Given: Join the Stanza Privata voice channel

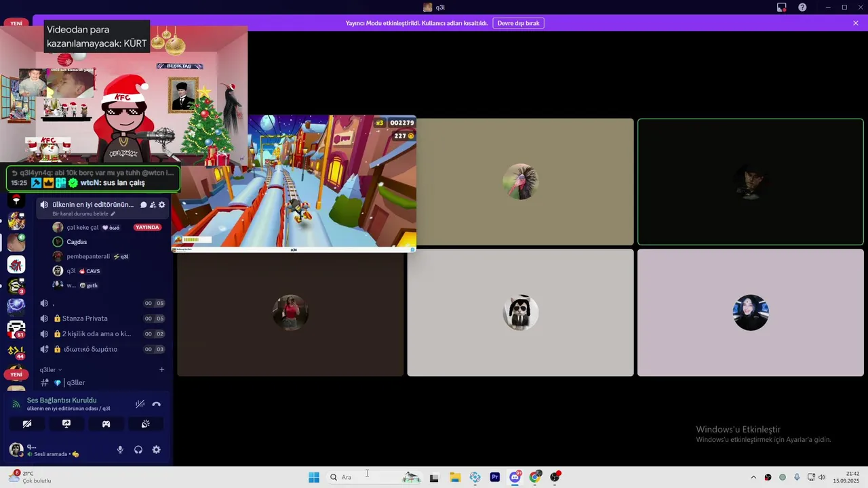Looking at the screenshot, I should point(102,319).
